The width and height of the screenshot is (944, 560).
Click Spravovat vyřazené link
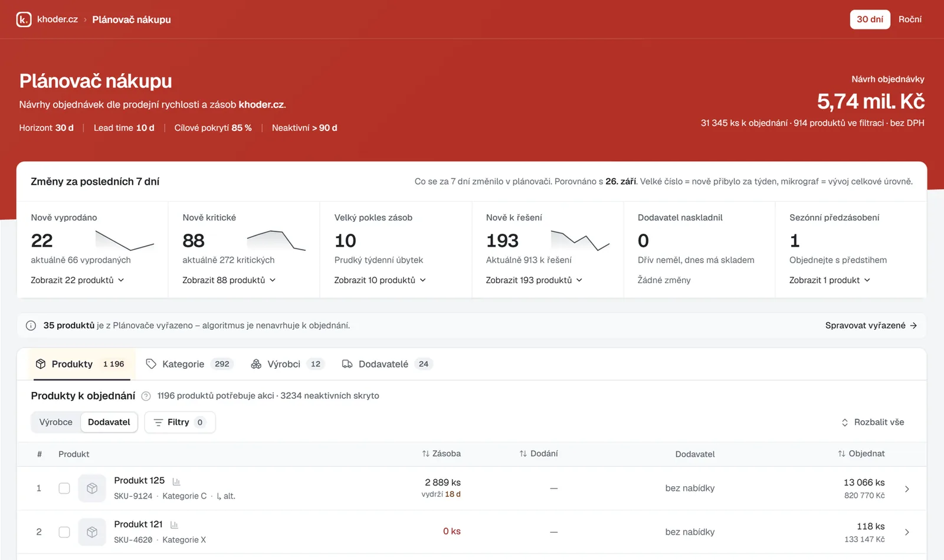(871, 326)
